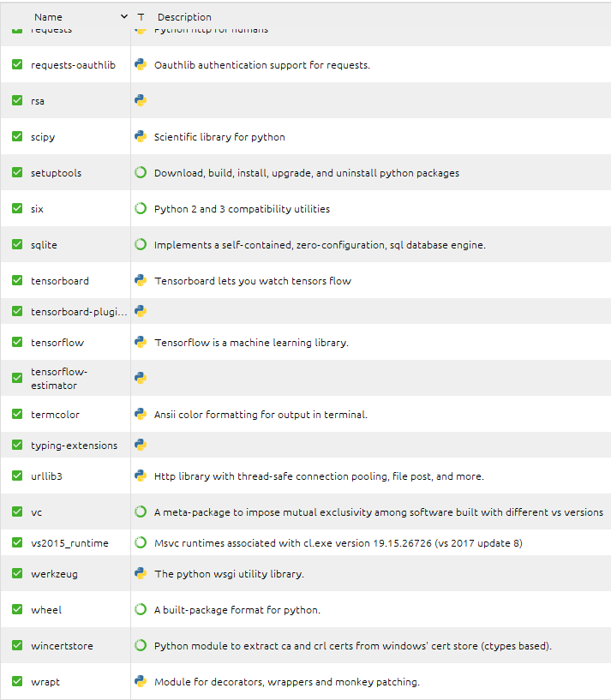Viewport: 611px width, 700px height.
Task: Toggle the wincertstore checkbox
Action: 17,645
